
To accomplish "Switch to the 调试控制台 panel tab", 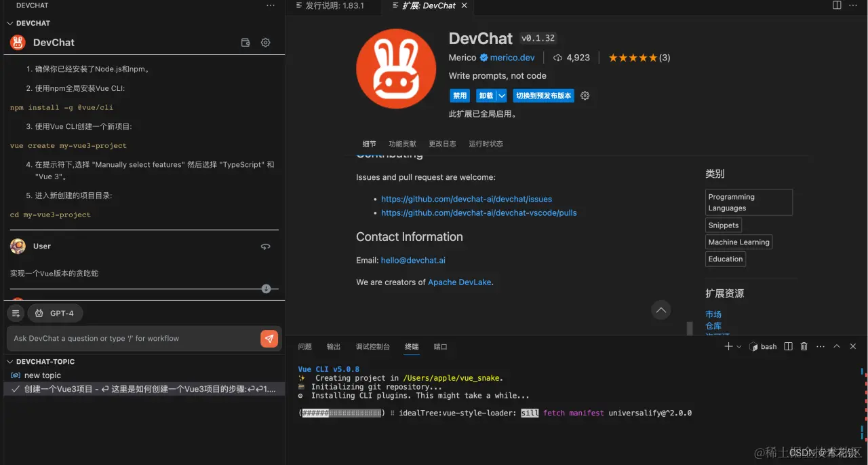I will 373,347.
